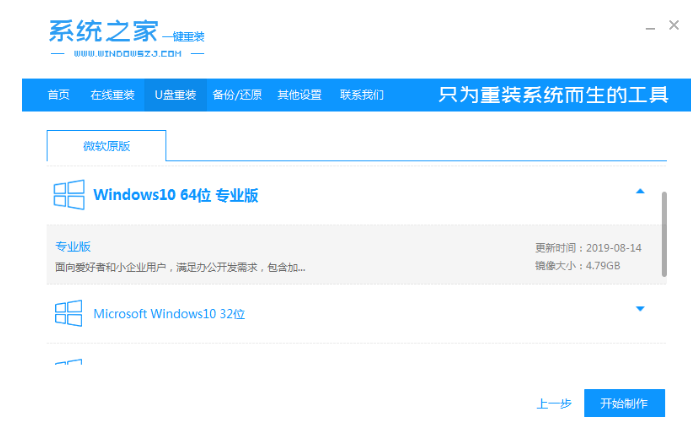Choose the 专业版 edition row

300,256
